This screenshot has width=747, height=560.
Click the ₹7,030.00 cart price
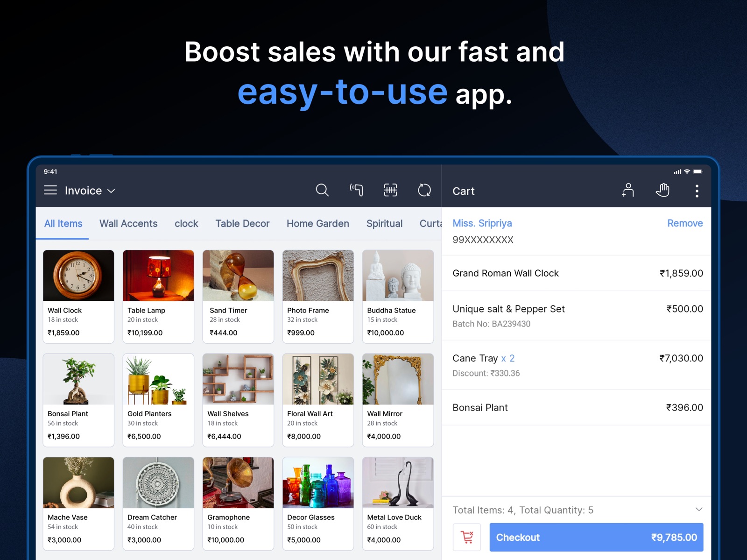point(681,358)
